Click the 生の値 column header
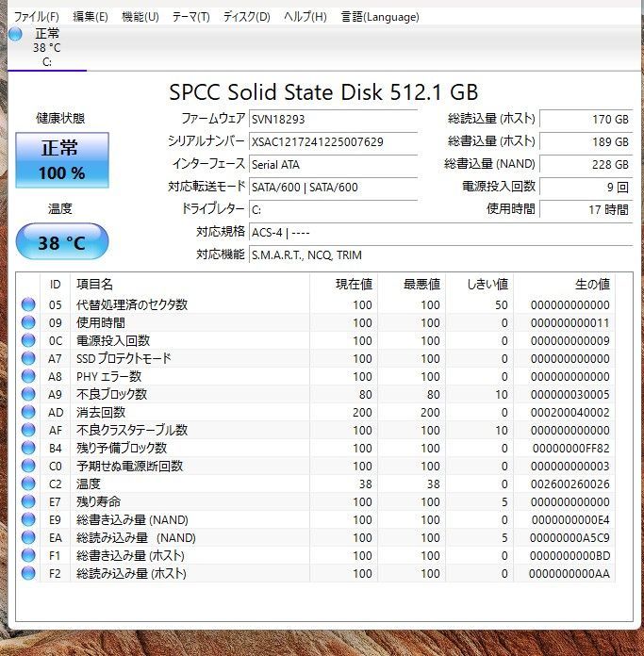This screenshot has width=644, height=656. pyautogui.click(x=564, y=285)
